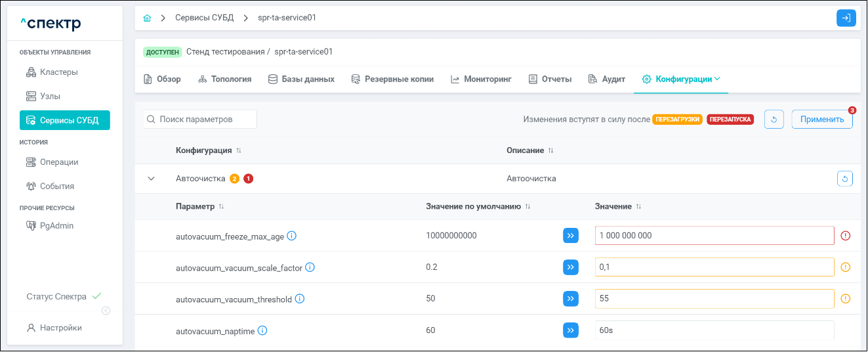Click the Поиск параметров search field
The image size is (868, 352).
[200, 120]
